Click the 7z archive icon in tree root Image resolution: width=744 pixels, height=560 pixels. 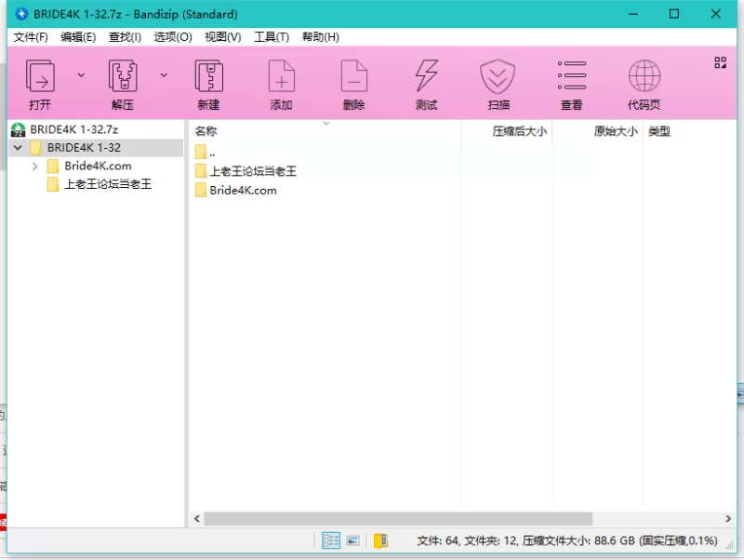coord(18,129)
